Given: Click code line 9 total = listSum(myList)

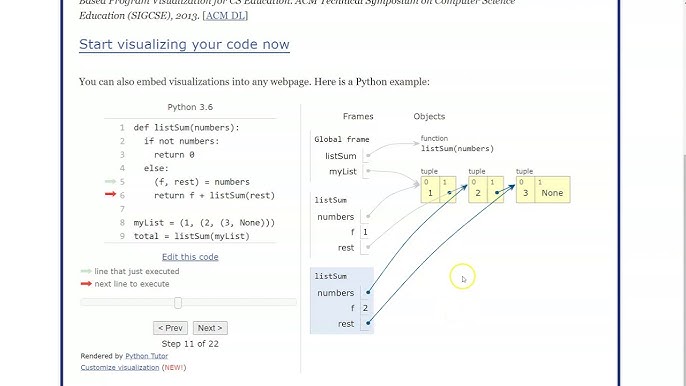Looking at the screenshot, I should click(x=191, y=236).
